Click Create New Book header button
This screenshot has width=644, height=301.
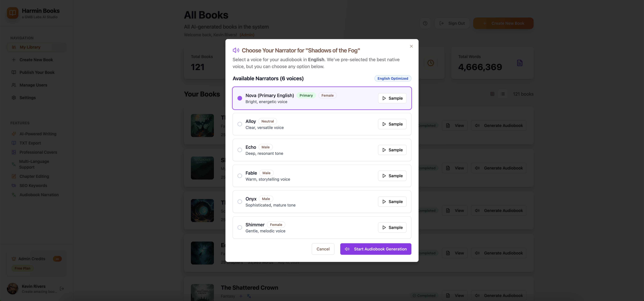[x=503, y=23]
